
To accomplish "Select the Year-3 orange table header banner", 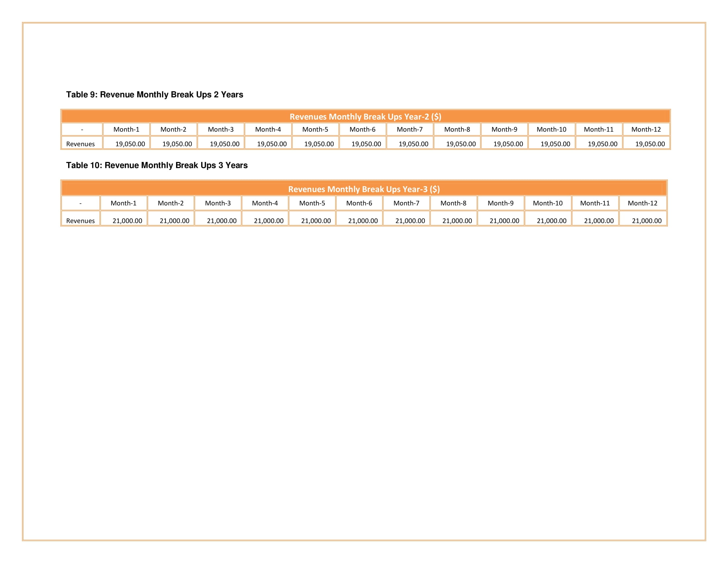I will point(364,189).
